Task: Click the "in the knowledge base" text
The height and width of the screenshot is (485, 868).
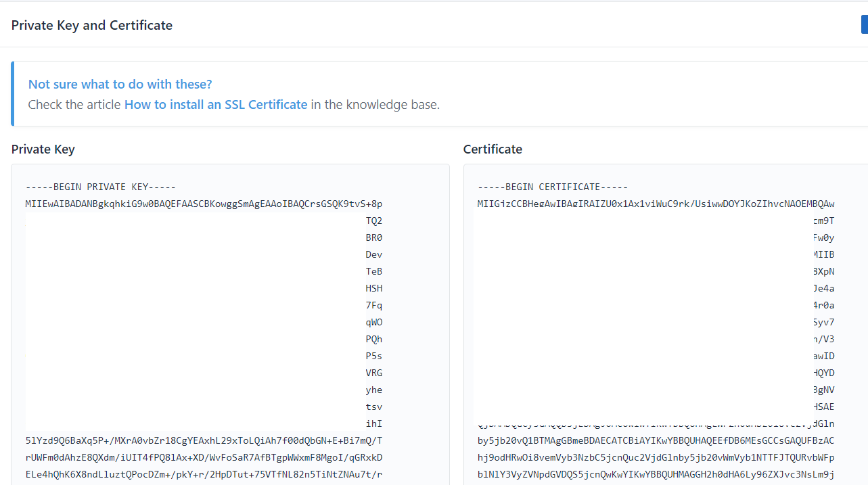Action: click(x=375, y=105)
